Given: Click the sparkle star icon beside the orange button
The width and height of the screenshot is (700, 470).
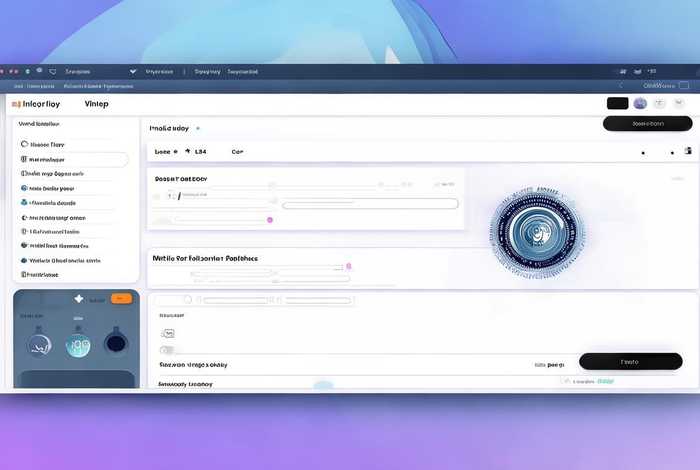Looking at the screenshot, I should click(x=79, y=299).
